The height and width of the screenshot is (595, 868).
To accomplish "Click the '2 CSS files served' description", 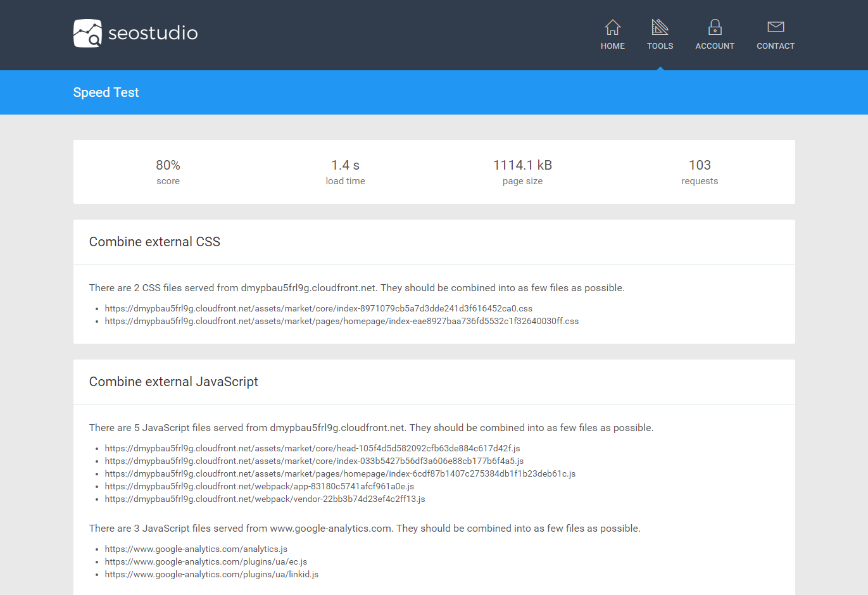I will 356,288.
